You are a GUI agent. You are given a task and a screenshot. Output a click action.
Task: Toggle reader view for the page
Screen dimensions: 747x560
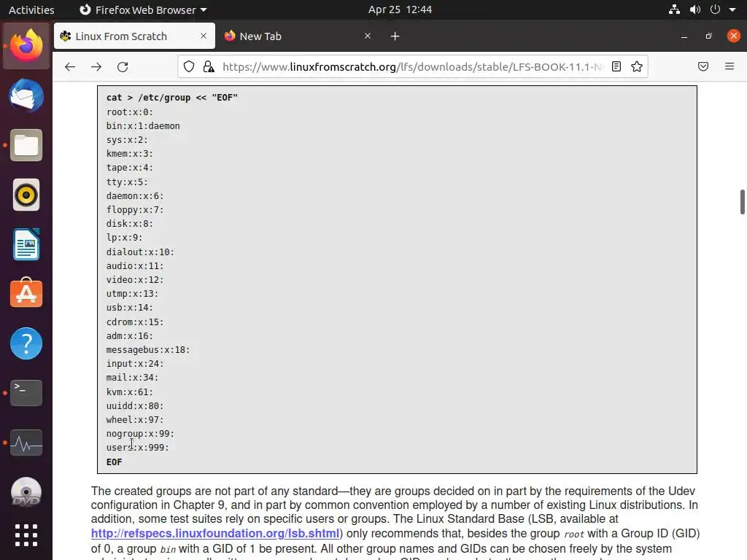click(x=616, y=66)
